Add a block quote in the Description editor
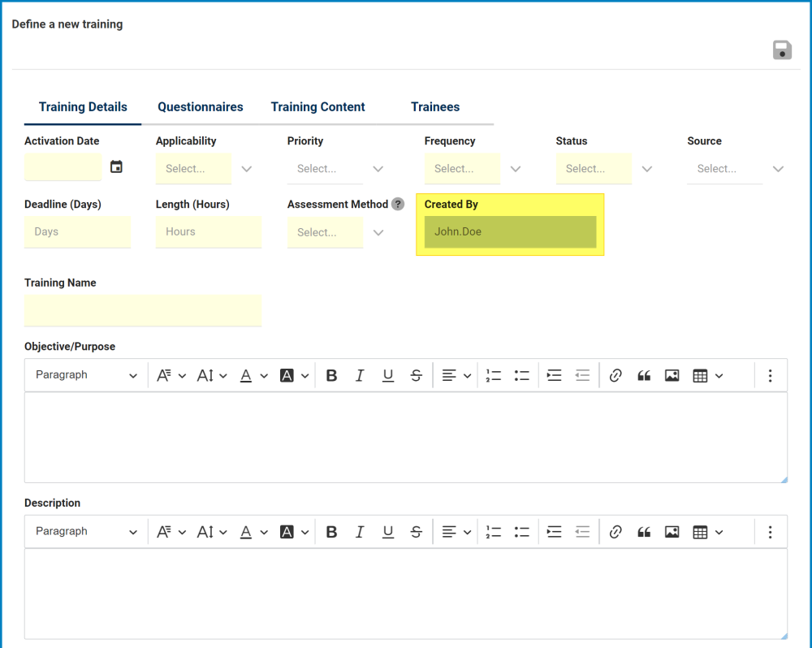Image resolution: width=812 pixels, height=648 pixels. pyautogui.click(x=644, y=531)
